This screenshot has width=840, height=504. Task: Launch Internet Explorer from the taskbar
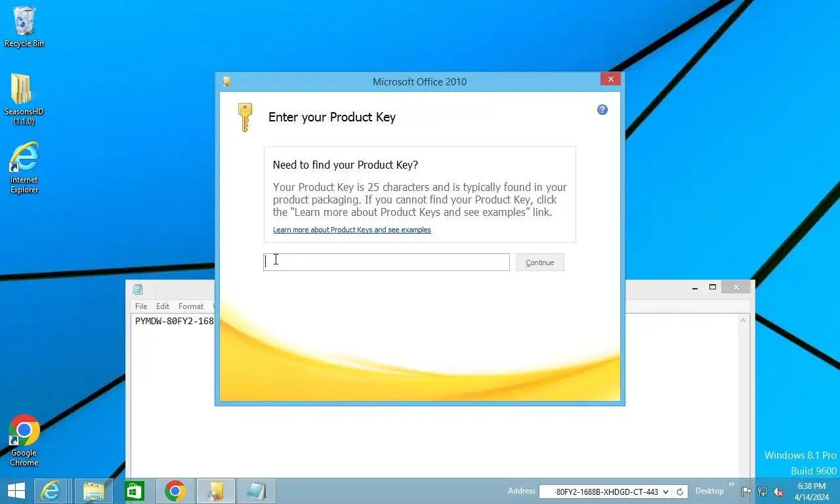(x=51, y=491)
